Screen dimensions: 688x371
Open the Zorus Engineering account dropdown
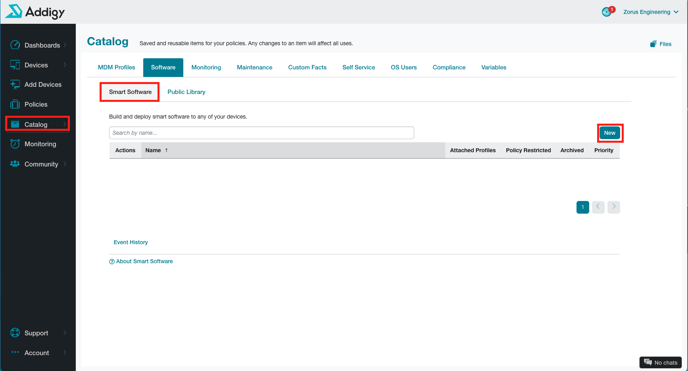coord(651,12)
